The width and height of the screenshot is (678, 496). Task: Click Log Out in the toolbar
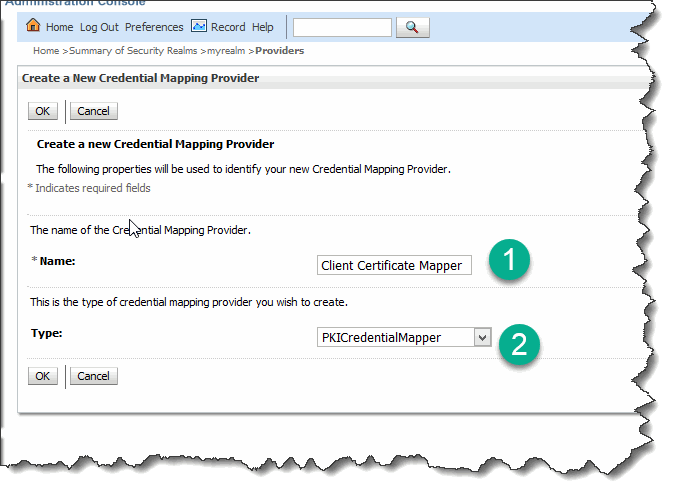[99, 27]
